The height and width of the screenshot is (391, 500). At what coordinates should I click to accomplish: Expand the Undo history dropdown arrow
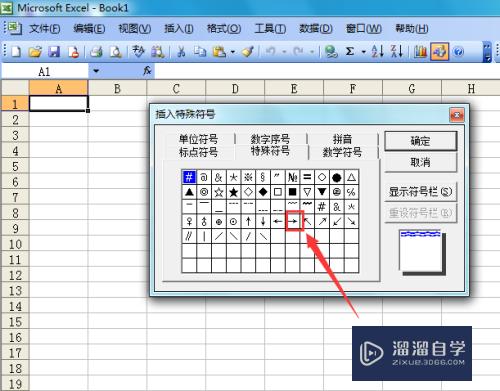point(284,52)
